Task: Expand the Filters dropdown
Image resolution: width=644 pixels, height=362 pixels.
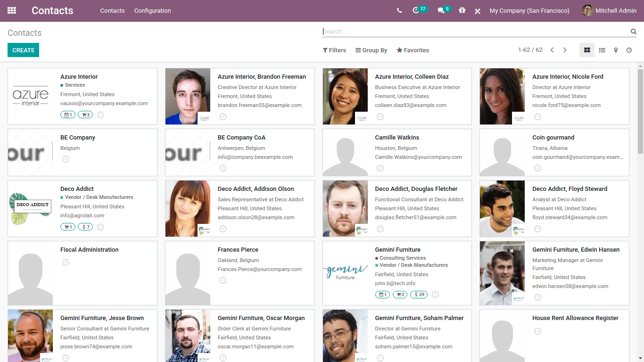Action: pyautogui.click(x=334, y=50)
